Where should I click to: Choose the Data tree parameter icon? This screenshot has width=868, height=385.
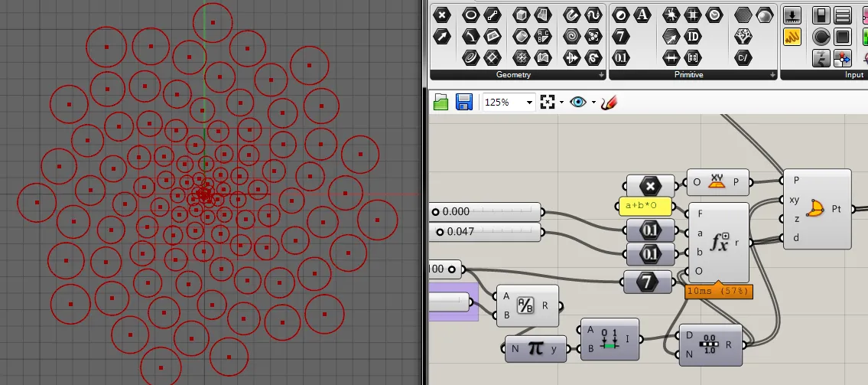click(x=743, y=37)
